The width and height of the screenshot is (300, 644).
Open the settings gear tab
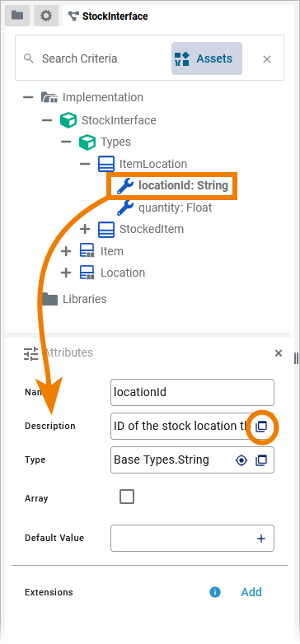(46, 16)
